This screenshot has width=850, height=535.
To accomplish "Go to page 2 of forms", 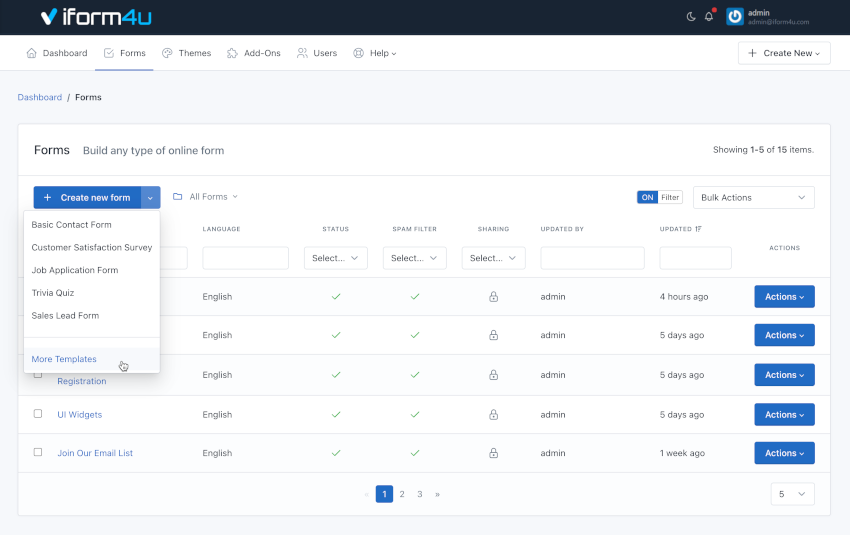I will pos(402,494).
